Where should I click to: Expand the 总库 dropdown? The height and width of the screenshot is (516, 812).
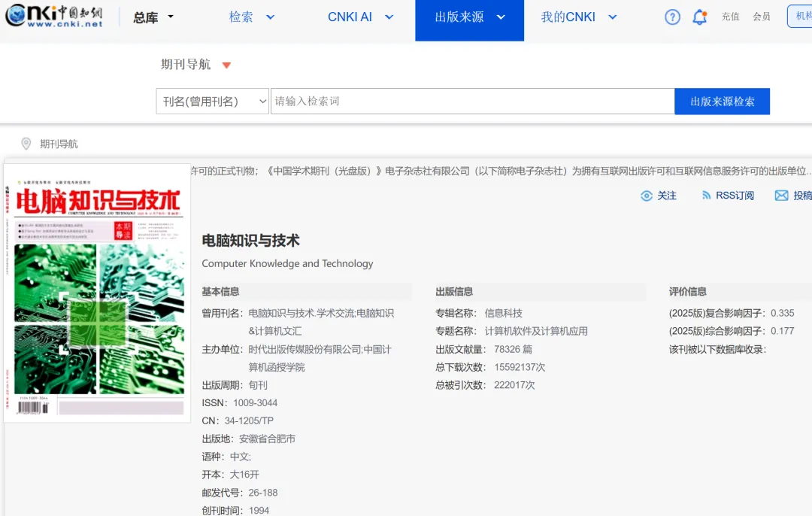pos(153,17)
